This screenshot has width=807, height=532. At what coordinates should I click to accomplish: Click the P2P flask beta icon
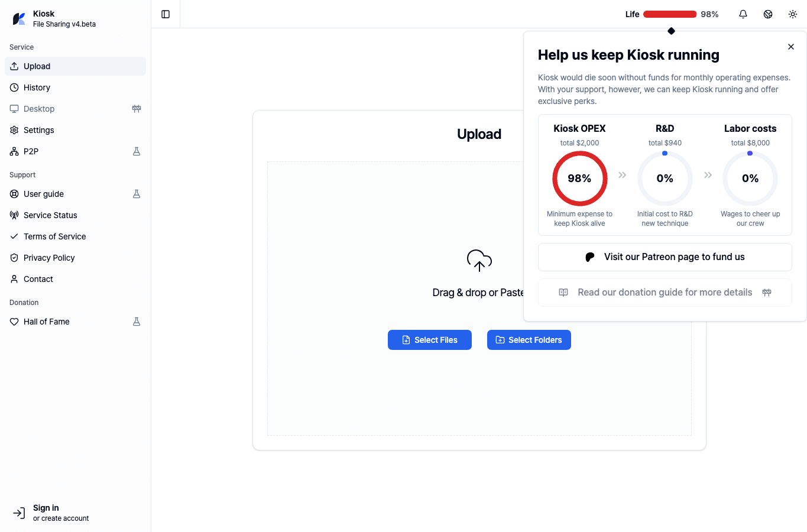pos(137,151)
